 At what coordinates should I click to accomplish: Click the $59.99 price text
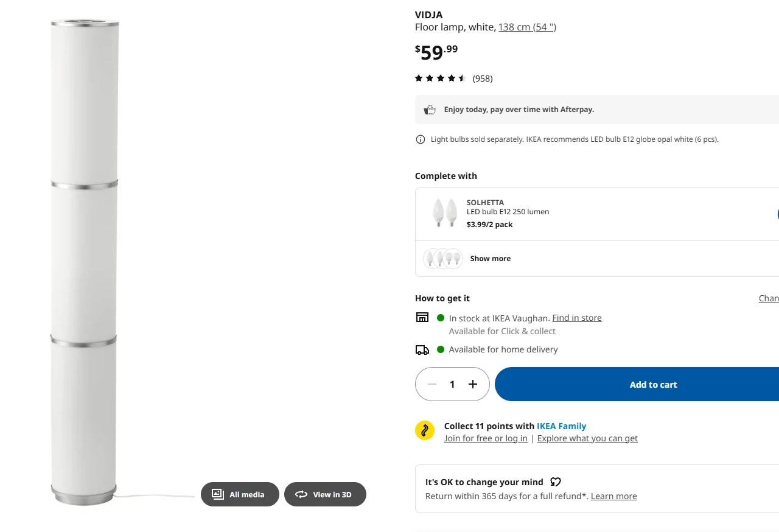pos(436,52)
